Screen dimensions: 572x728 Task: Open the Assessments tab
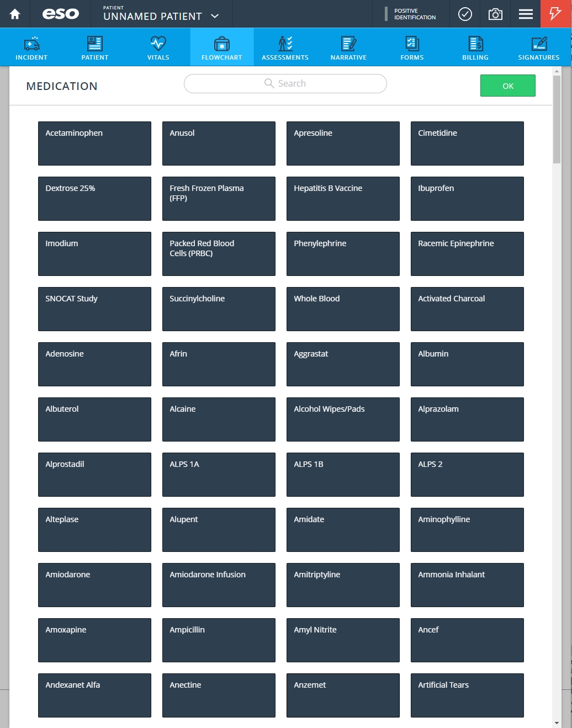pos(285,47)
